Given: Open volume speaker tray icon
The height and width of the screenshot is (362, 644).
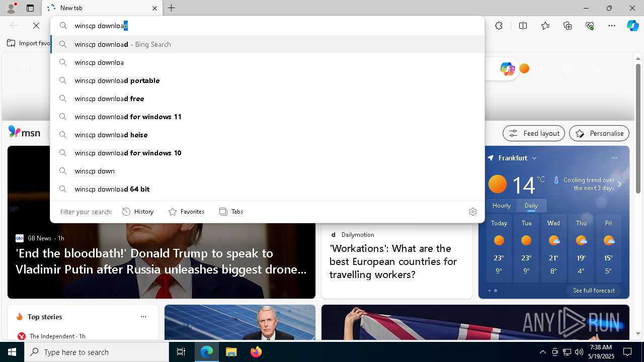Looking at the screenshot, I should click(x=579, y=352).
